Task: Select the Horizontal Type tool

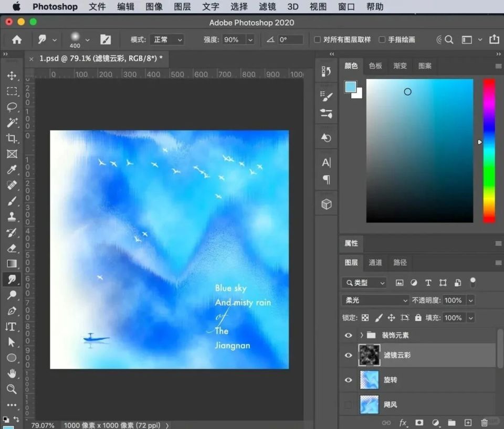Action: 12,326
